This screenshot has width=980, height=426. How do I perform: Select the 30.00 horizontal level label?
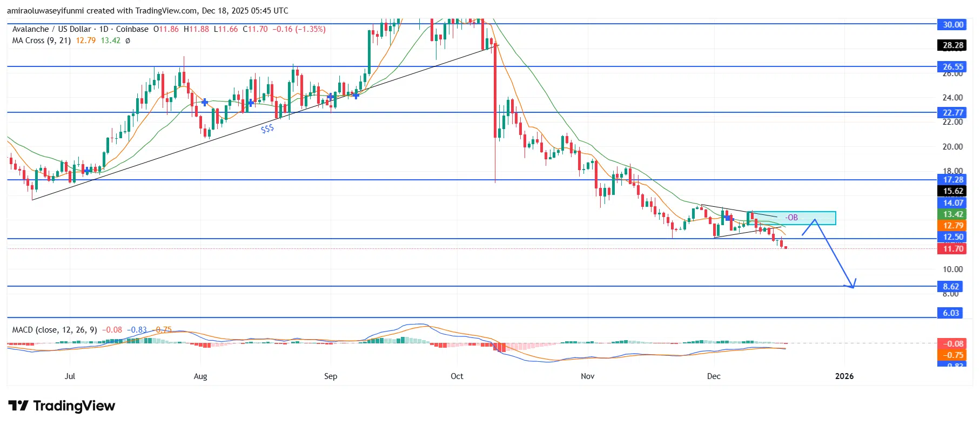[x=952, y=24]
